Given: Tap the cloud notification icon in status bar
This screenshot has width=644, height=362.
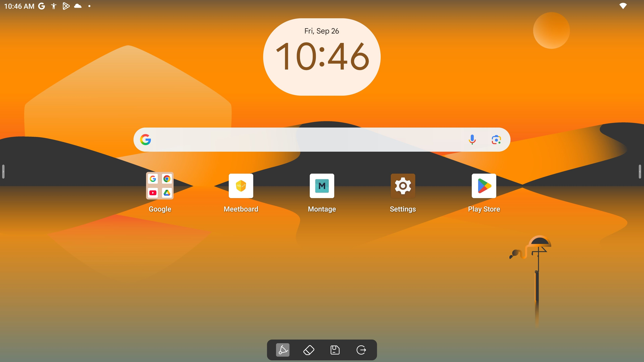Looking at the screenshot, I should pyautogui.click(x=78, y=6).
